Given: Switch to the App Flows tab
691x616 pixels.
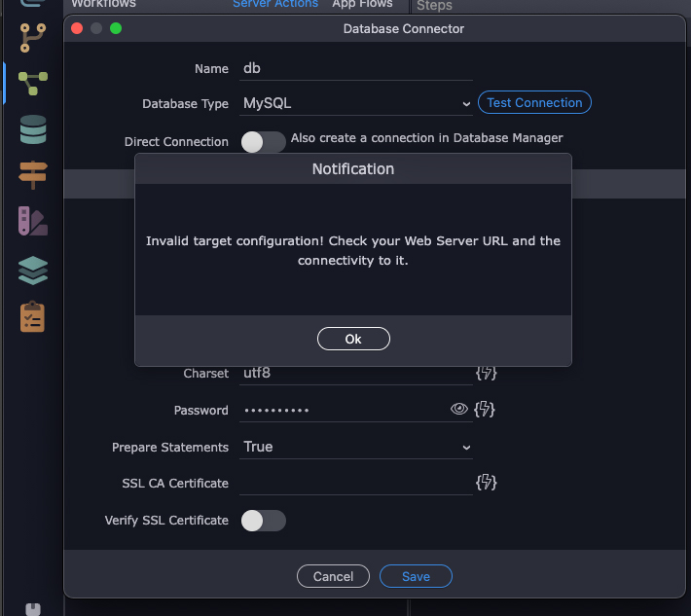Looking at the screenshot, I should tap(362, 4).
